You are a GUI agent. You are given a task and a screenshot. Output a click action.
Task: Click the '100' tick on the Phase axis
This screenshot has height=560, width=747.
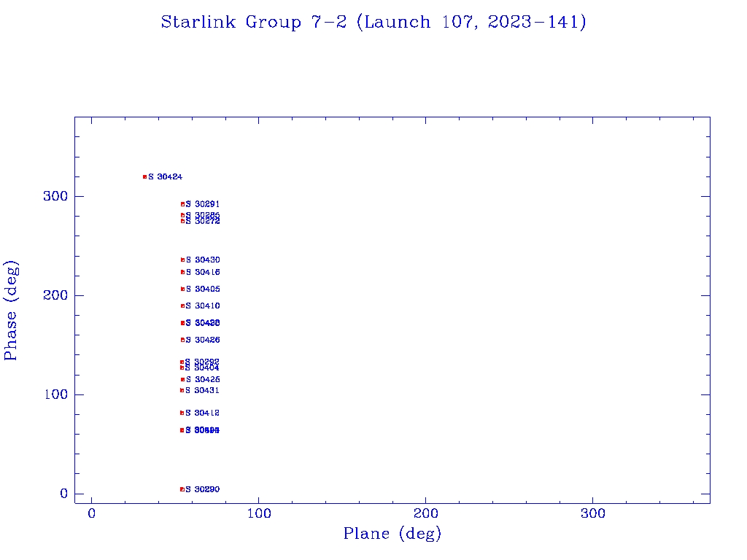[x=55, y=394]
